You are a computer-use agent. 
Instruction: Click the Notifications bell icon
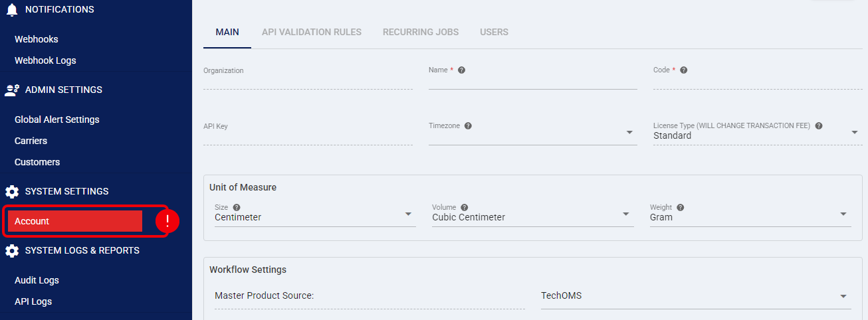11,10
